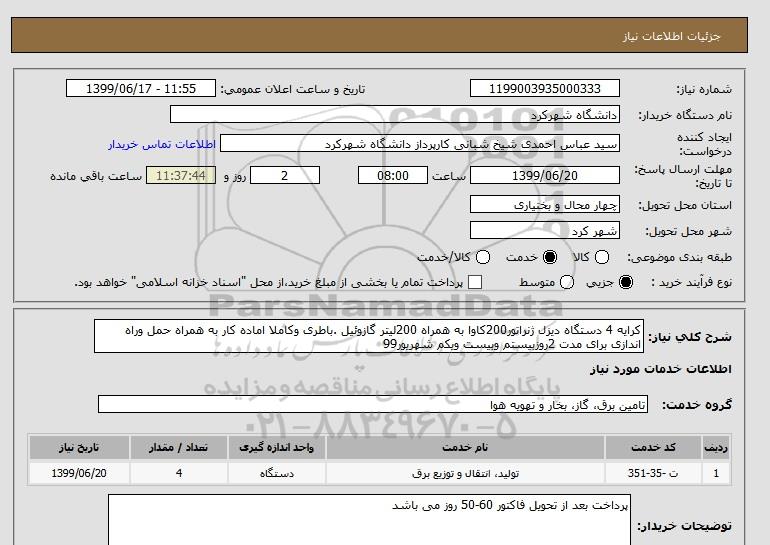Image resolution: width=770 pixels, height=545 pixels.
Task: Click the 'تعداد / مقدار' column header
Action: [179, 448]
